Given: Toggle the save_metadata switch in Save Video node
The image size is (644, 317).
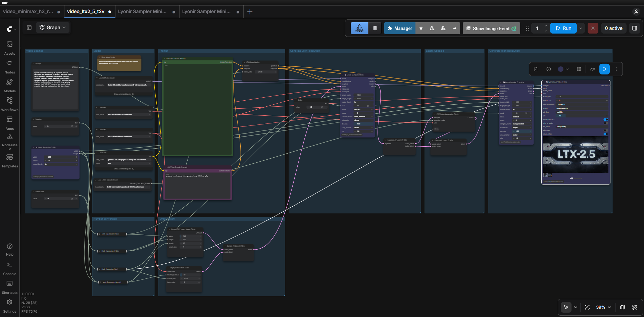Looking at the screenshot, I should (606, 119).
